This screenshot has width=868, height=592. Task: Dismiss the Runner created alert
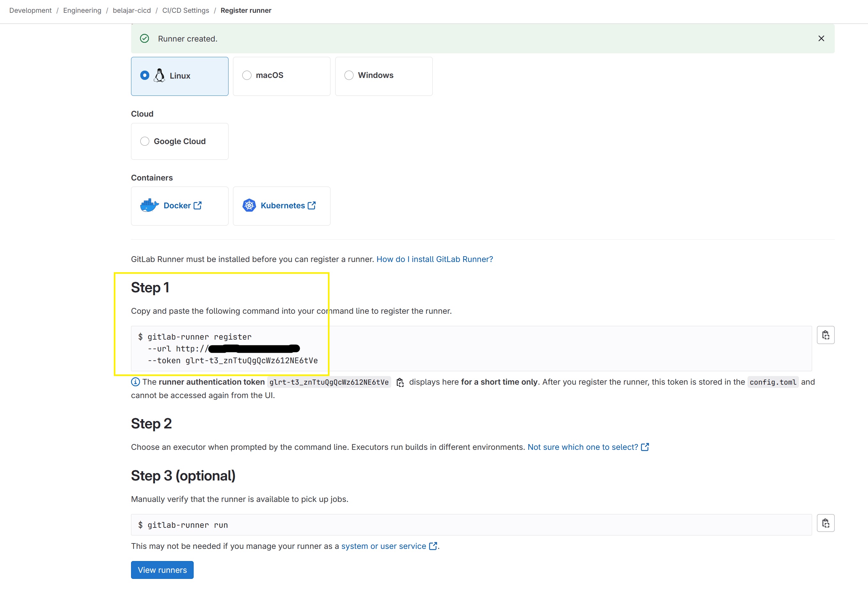(821, 38)
